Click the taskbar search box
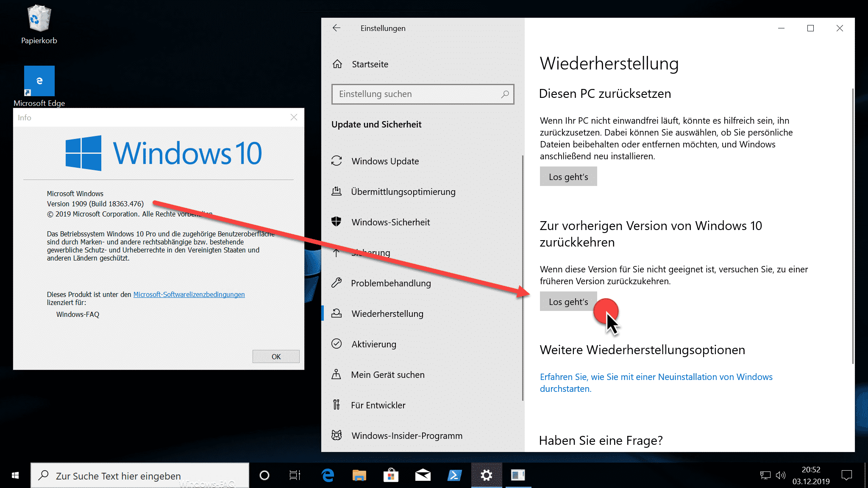868x488 pixels. point(140,475)
